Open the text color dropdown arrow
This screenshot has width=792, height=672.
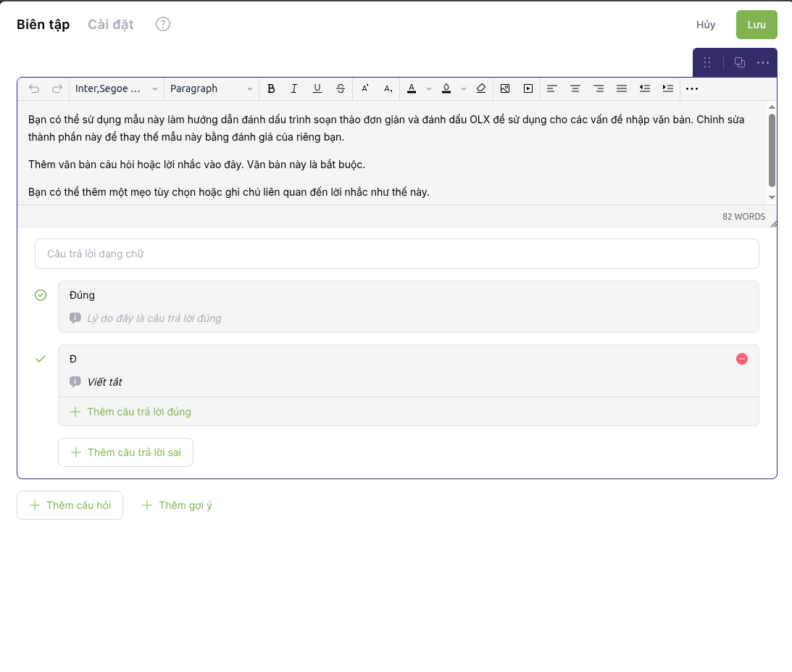point(429,89)
